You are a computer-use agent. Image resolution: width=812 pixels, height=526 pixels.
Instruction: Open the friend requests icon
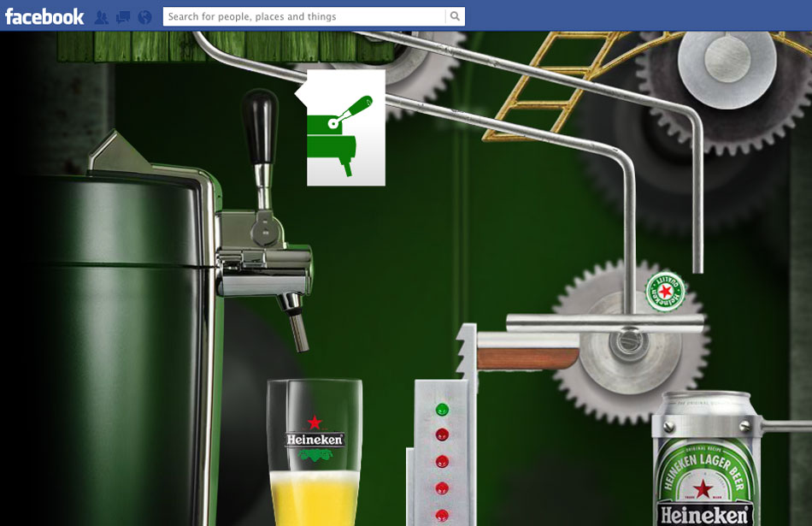pyautogui.click(x=101, y=17)
